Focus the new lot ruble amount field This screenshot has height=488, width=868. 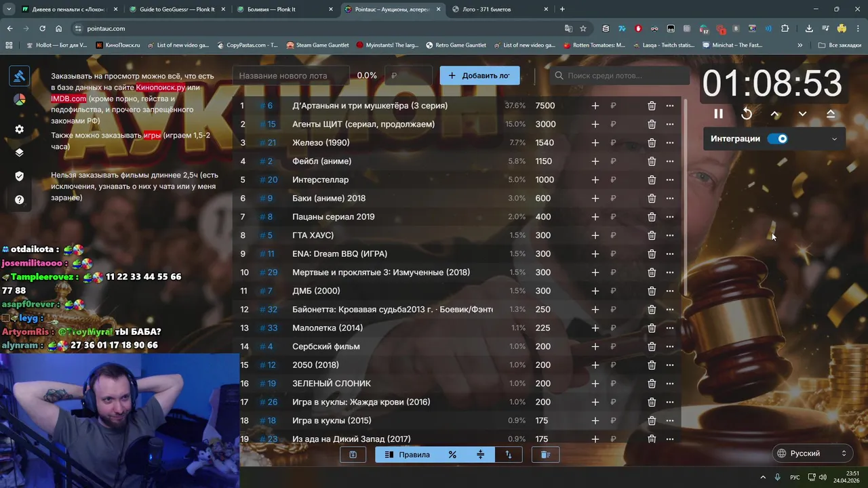click(x=408, y=76)
